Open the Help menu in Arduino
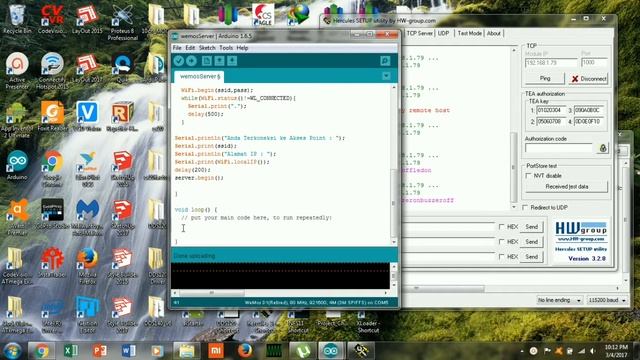Screen dimensions: 640x360 pos(242,48)
